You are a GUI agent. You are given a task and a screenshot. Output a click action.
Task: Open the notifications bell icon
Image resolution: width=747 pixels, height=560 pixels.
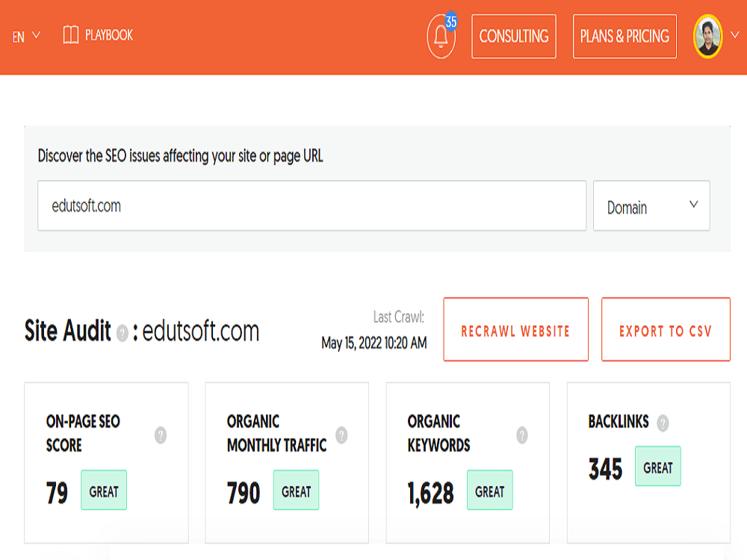point(441,37)
